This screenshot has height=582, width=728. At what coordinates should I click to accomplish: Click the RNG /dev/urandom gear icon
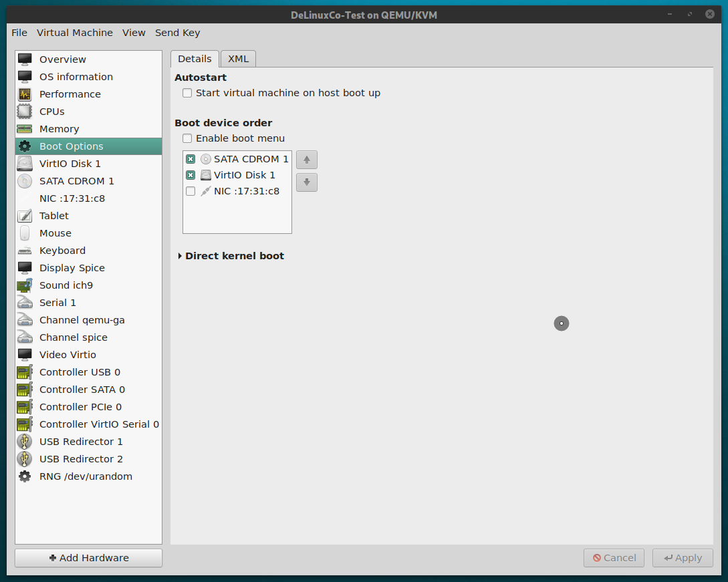(x=25, y=476)
